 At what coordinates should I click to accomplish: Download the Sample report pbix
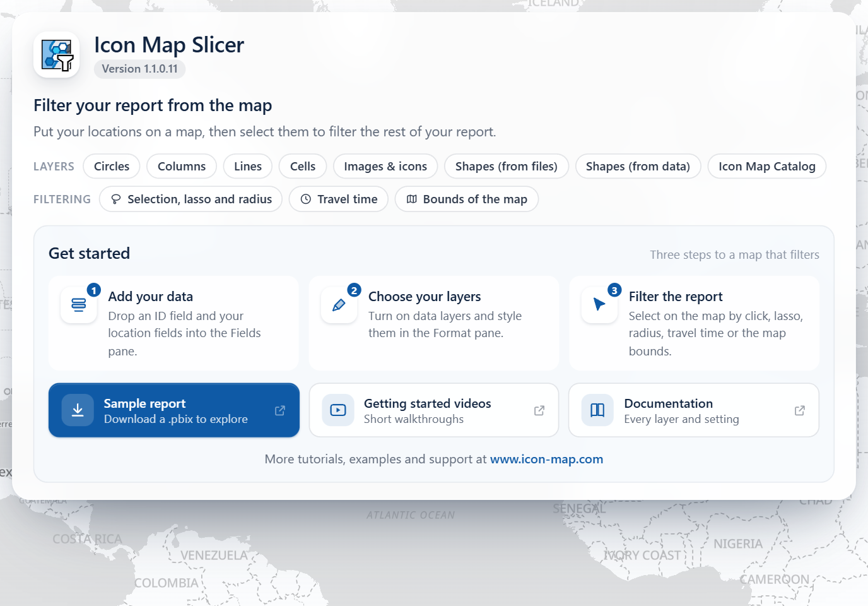(x=174, y=410)
